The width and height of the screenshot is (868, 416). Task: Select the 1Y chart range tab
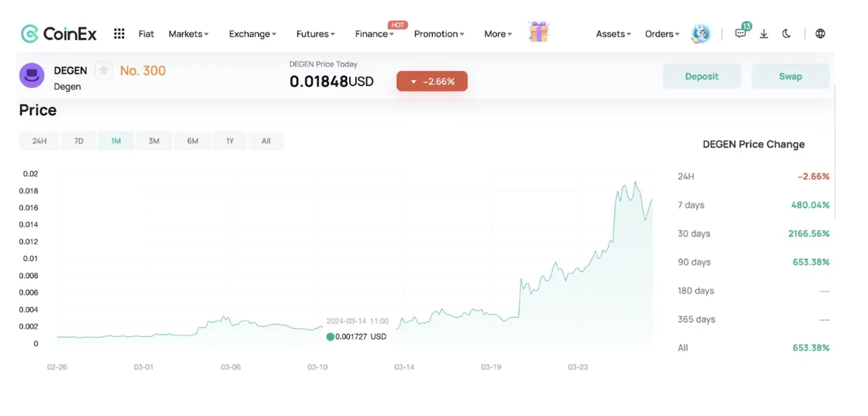pos(230,141)
